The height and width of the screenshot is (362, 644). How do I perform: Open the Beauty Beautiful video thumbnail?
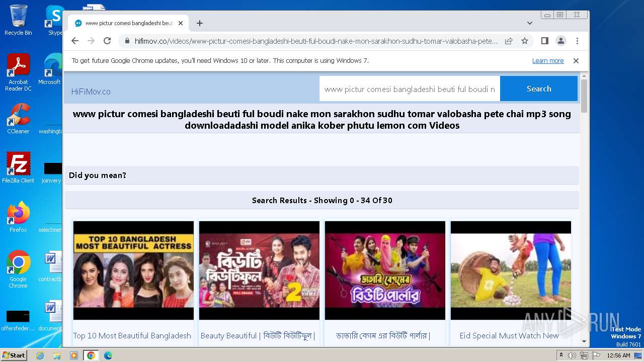259,270
